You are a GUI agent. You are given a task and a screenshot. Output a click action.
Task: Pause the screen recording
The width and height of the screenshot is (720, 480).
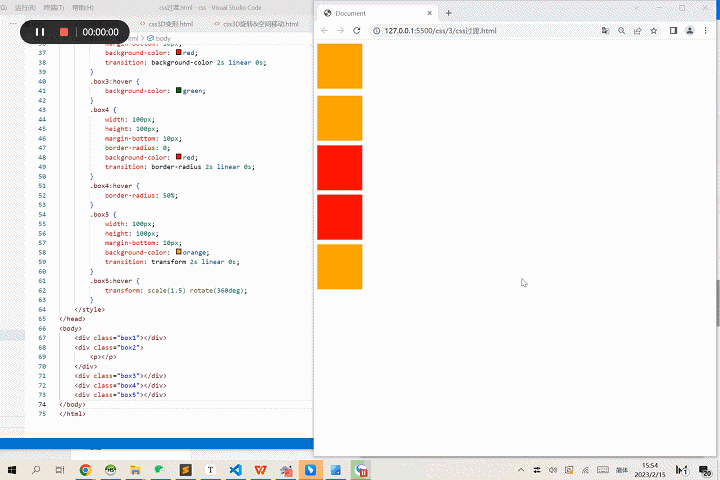[x=40, y=32]
